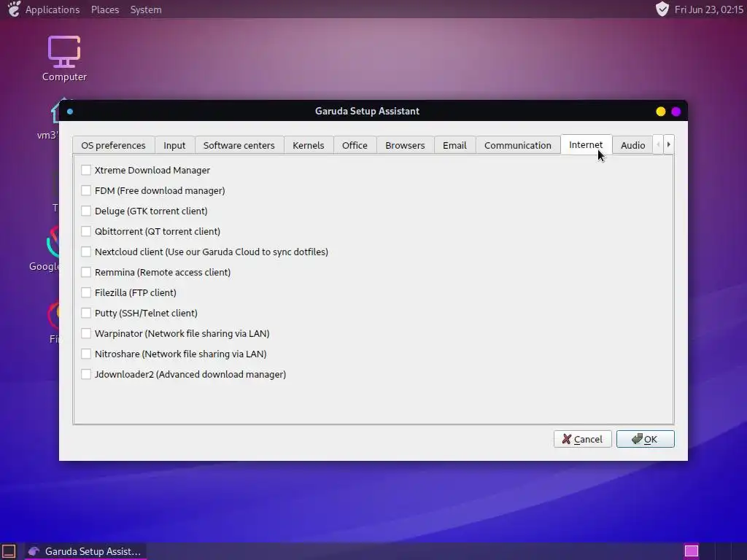Switch to the Audio tab
Image resolution: width=747 pixels, height=560 pixels.
[632, 145]
